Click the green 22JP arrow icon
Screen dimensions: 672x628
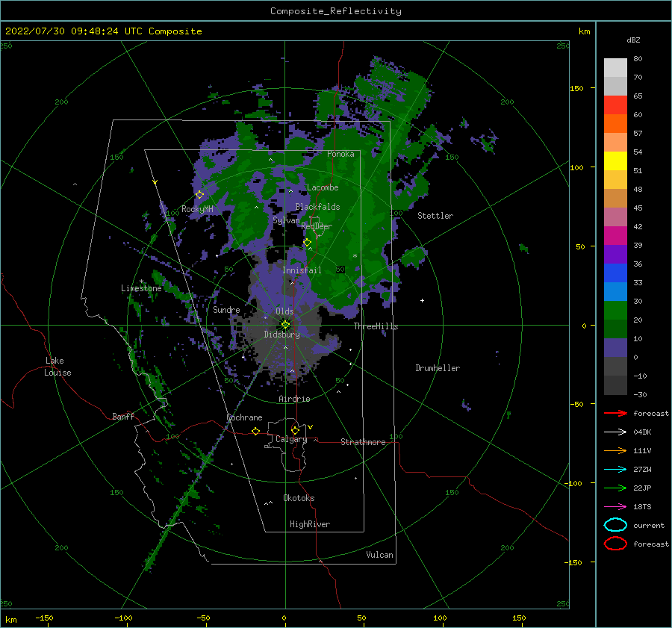click(615, 488)
